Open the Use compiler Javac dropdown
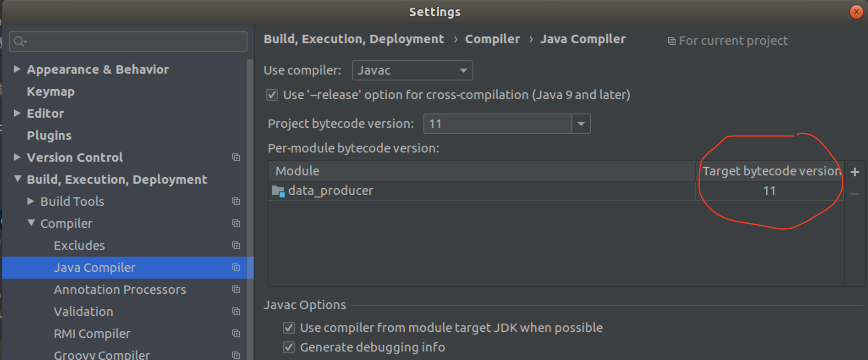Viewport: 868px width, 360px height. click(412, 70)
